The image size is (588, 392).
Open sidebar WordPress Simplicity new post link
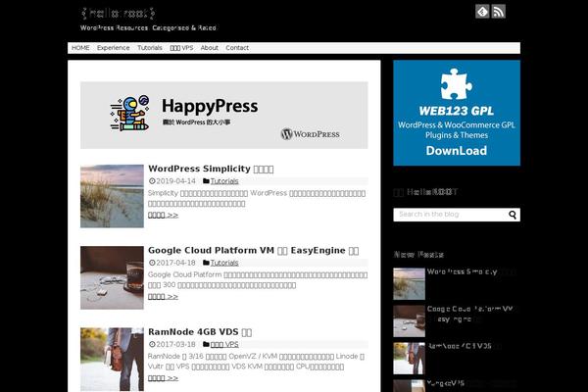(471, 271)
